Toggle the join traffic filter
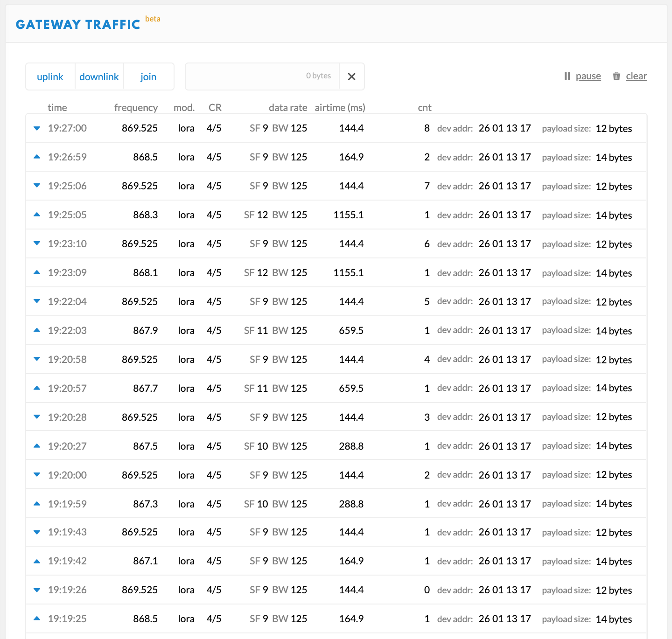The height and width of the screenshot is (639, 672). (x=148, y=76)
